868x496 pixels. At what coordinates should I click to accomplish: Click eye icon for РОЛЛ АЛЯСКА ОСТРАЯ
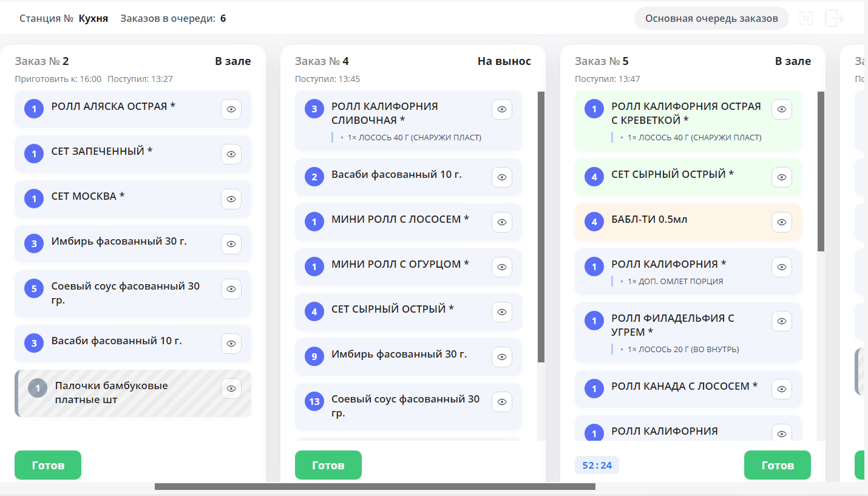[x=231, y=109]
